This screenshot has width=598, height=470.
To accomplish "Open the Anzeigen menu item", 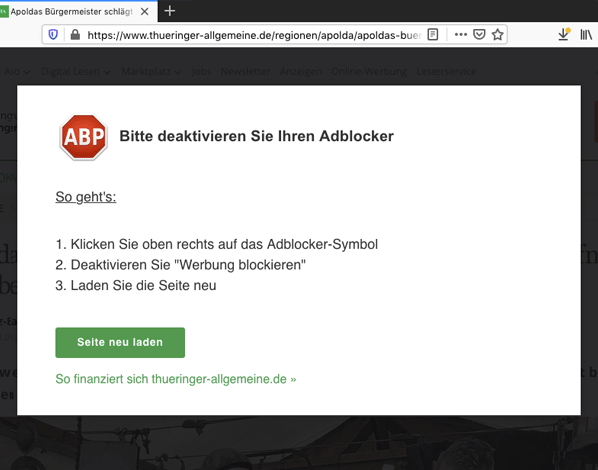I will coord(301,71).
